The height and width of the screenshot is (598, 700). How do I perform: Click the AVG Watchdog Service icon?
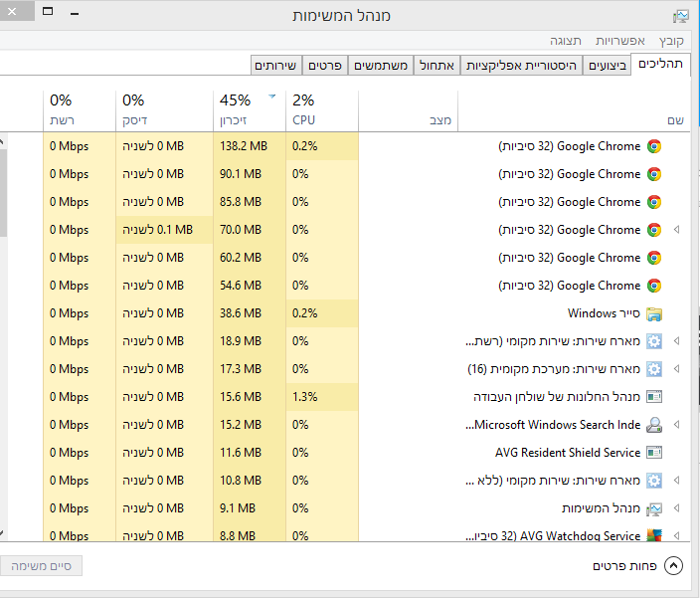654,535
